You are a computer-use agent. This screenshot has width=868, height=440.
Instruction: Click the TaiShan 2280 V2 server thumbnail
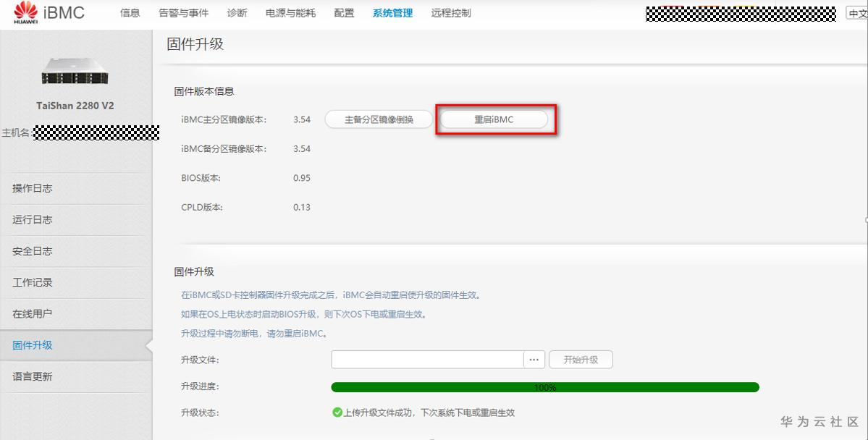[75, 71]
